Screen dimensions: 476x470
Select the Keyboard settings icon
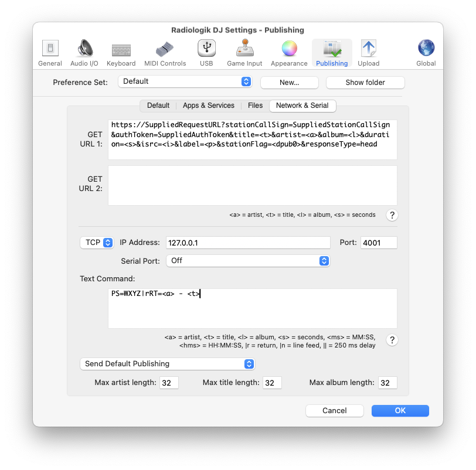121,53
